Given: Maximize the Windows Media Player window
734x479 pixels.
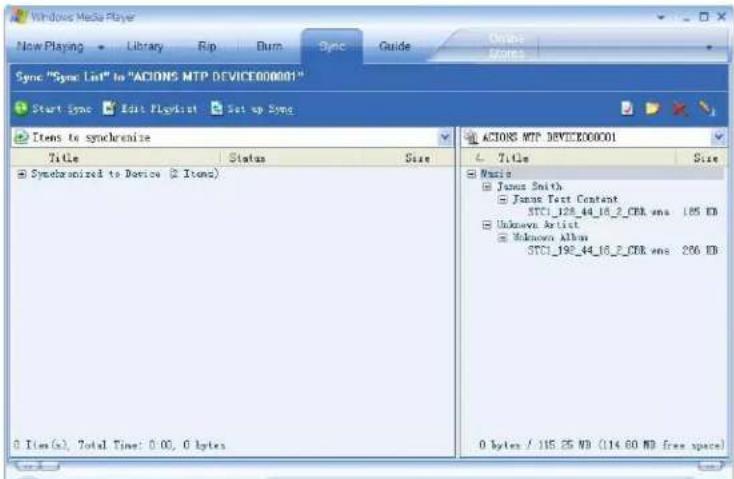Looking at the screenshot, I should point(704,17).
